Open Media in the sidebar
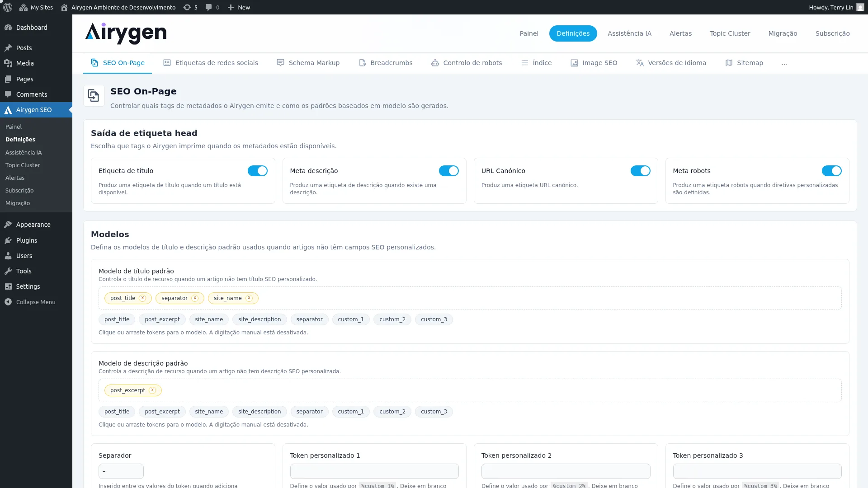 (x=36, y=63)
